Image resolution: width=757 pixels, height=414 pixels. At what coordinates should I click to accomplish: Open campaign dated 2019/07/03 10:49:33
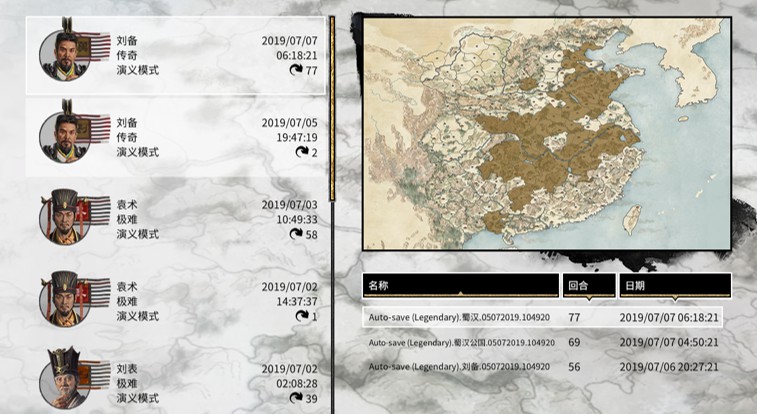tap(176, 219)
